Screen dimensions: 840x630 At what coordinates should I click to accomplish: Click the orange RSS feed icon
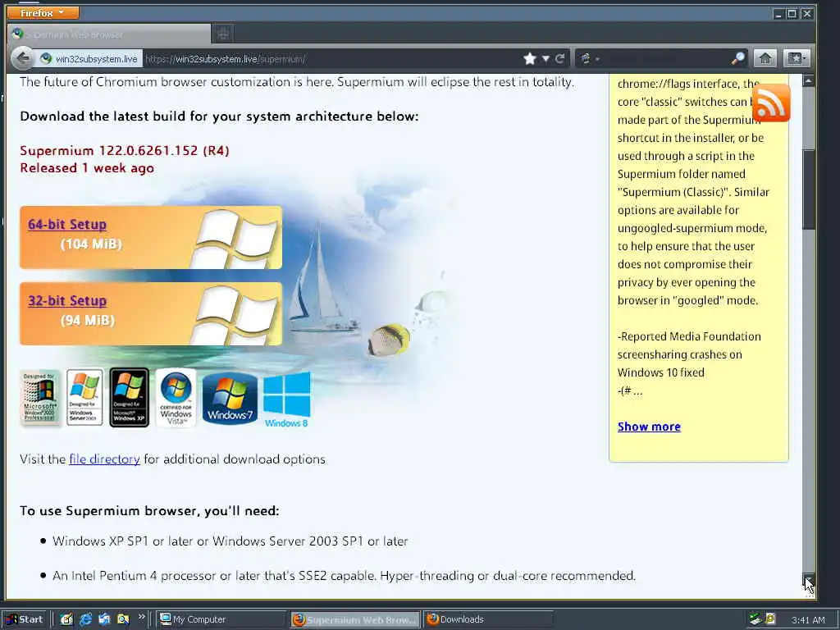(771, 103)
